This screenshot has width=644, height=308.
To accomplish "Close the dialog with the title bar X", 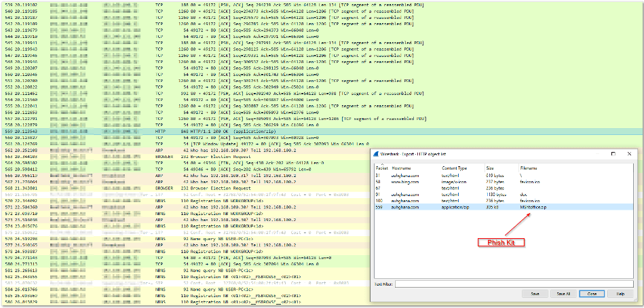I will [629, 153].
